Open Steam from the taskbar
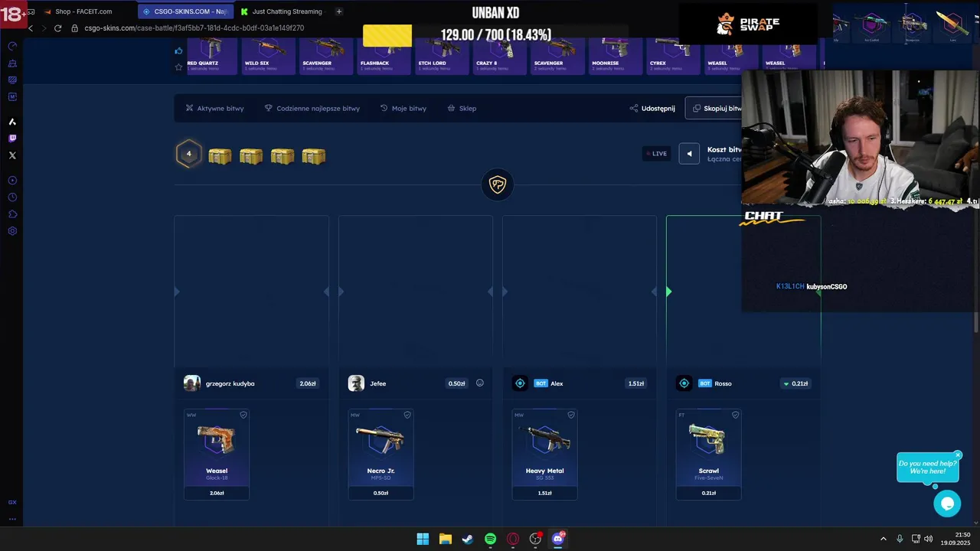The height and width of the screenshot is (551, 980). point(468,539)
